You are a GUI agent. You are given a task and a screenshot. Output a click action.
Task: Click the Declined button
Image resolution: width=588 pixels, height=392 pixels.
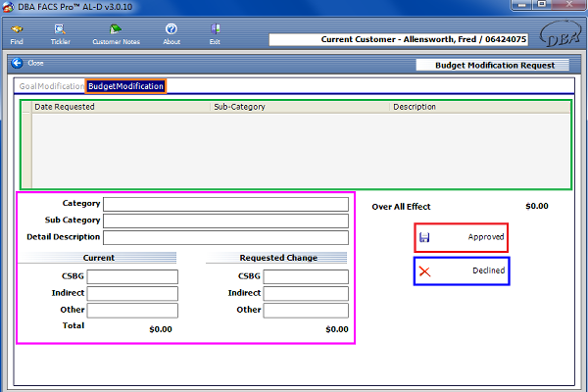pyautogui.click(x=462, y=270)
